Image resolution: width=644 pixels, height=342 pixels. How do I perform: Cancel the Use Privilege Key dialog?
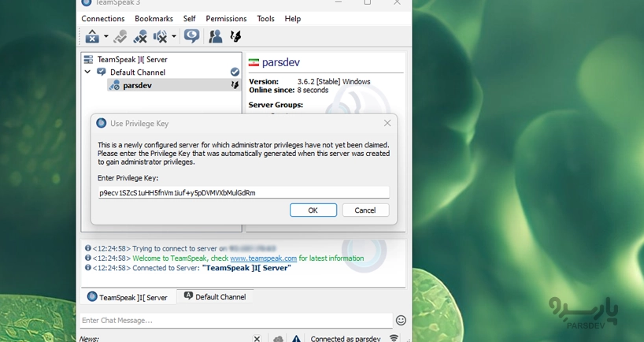coord(365,210)
